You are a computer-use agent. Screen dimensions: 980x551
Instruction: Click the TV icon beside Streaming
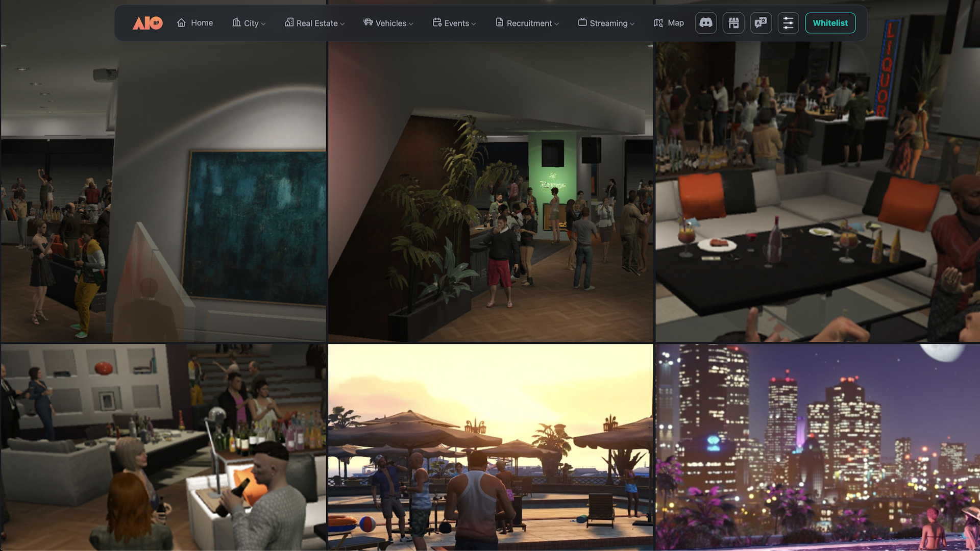click(x=582, y=22)
